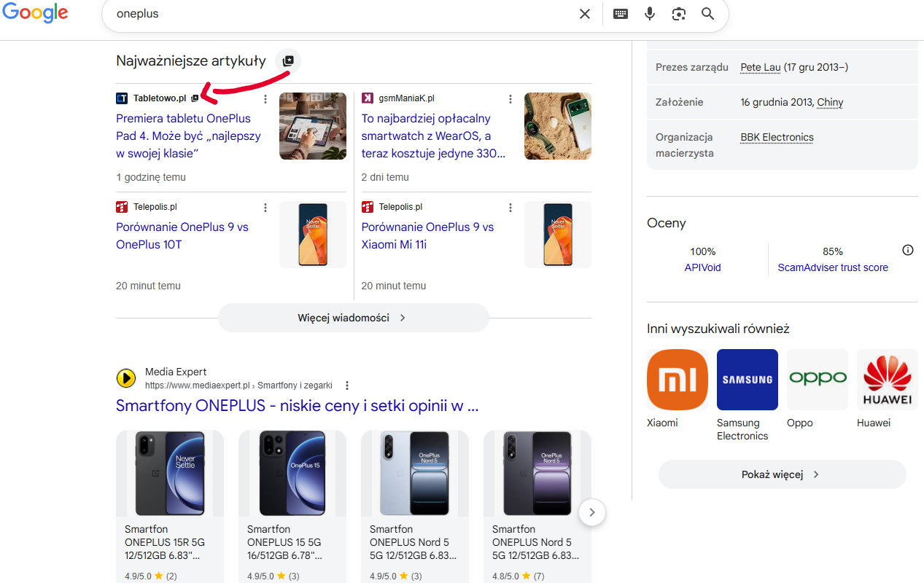The height and width of the screenshot is (583, 924).
Task: Open three-dot menu for OnePlus 10T comparison
Action: tap(265, 208)
